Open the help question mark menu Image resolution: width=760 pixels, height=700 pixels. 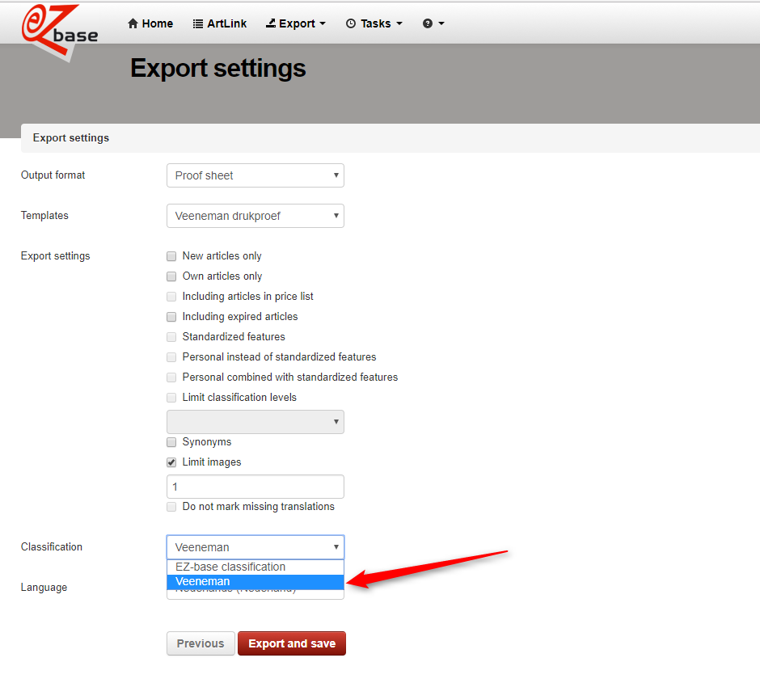[x=433, y=23]
